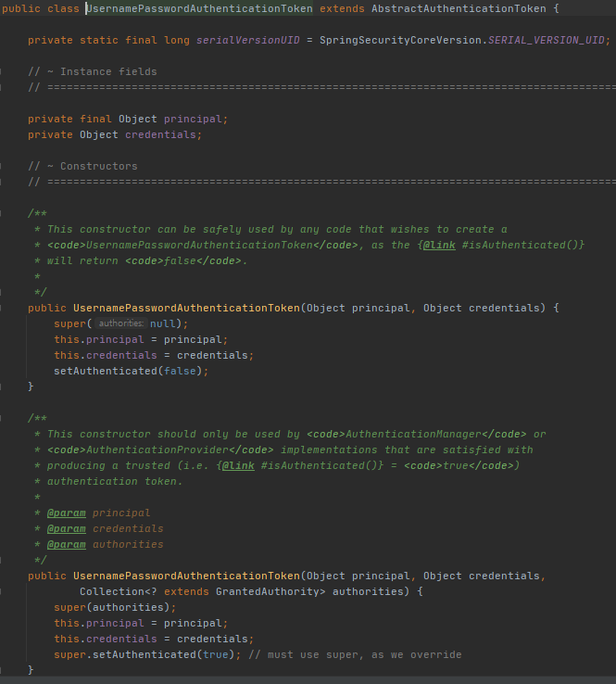616x684 pixels.
Task: Click the GrantedAuthority type name
Action: pyautogui.click(x=268, y=592)
